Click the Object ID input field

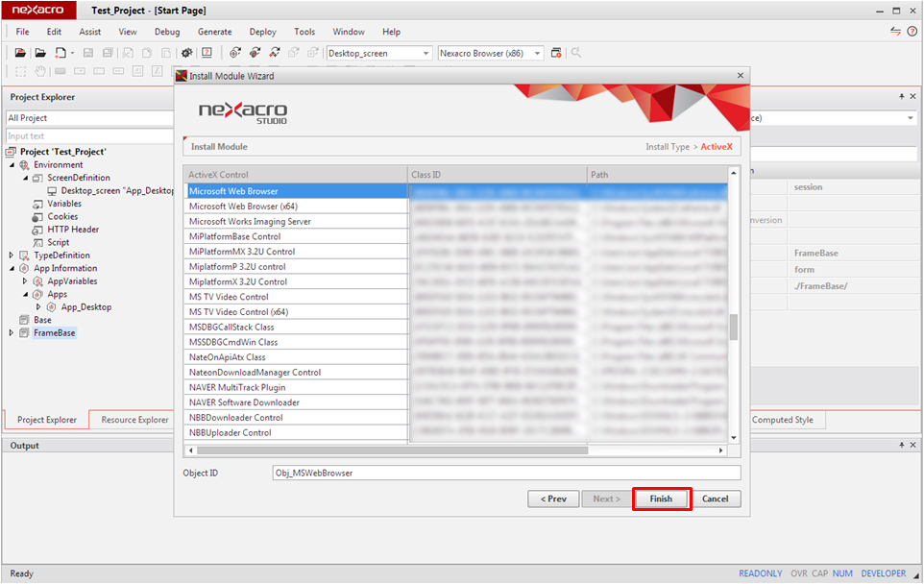[x=506, y=473]
